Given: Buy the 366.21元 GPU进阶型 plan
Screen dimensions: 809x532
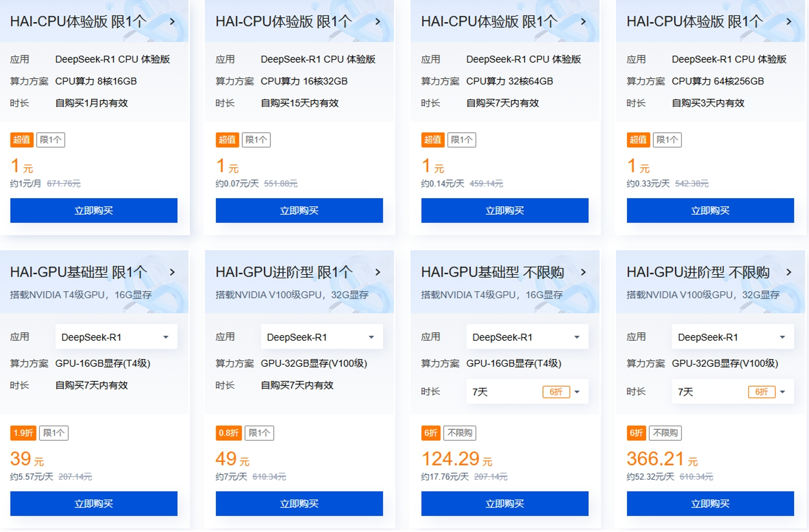Looking at the screenshot, I should point(710,503).
